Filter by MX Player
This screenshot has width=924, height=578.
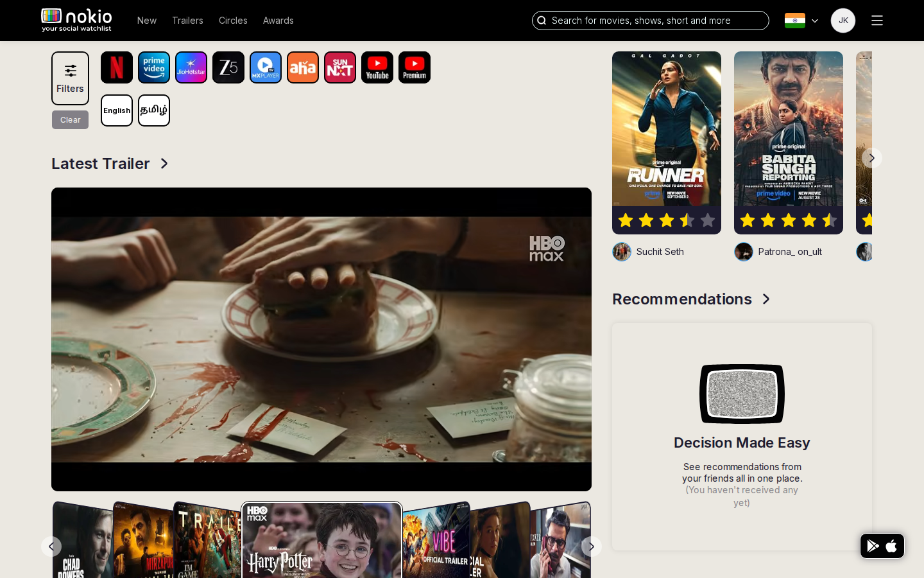[266, 67]
